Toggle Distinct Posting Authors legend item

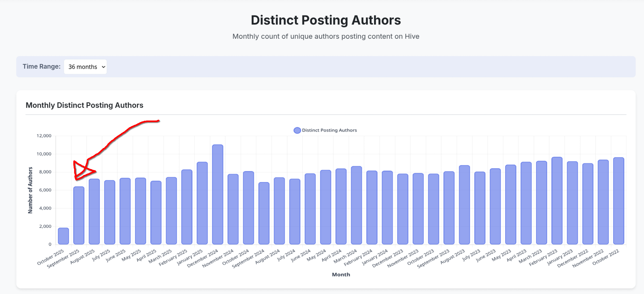329,130
